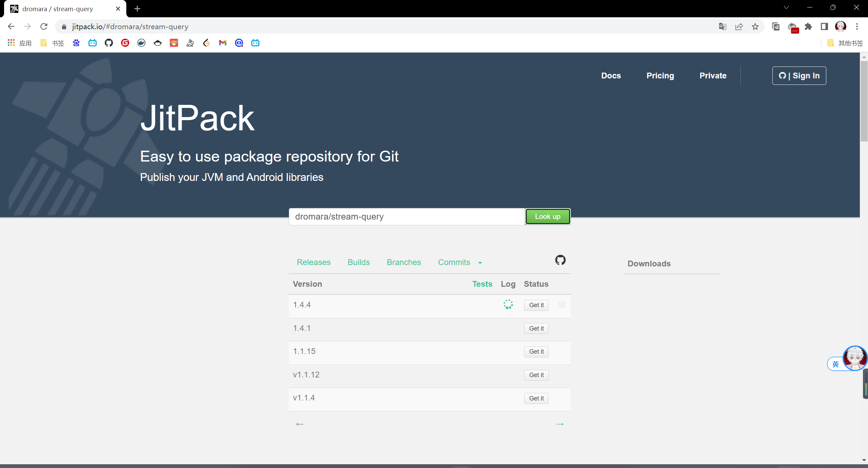This screenshot has height=468, width=868.
Task: Open the Pricing page link
Action: click(x=660, y=75)
